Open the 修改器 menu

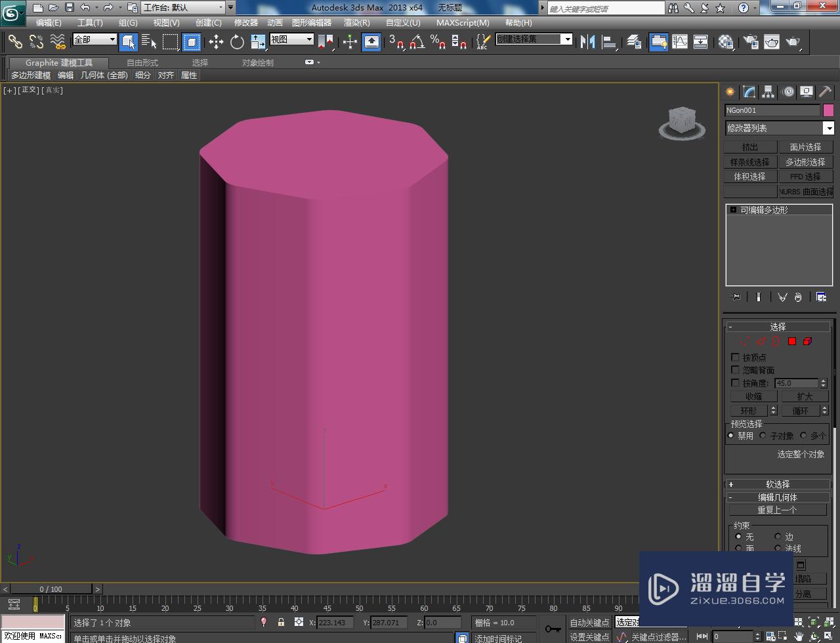(246, 23)
